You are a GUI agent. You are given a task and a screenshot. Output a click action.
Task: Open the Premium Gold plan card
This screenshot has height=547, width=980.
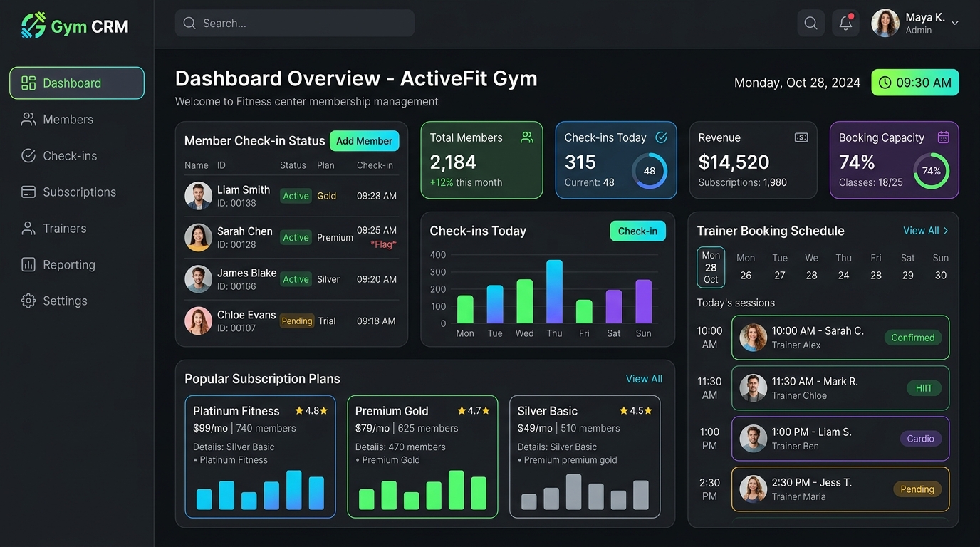(422, 457)
